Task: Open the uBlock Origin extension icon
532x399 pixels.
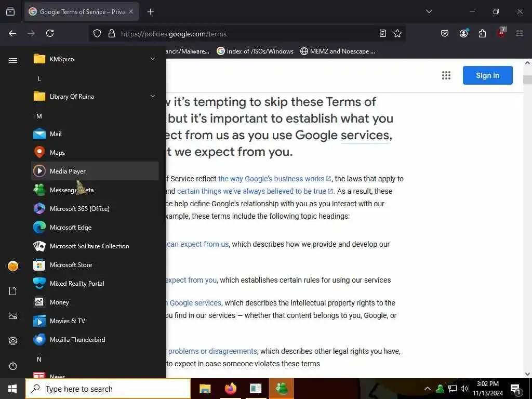Action: pyautogui.click(x=501, y=33)
